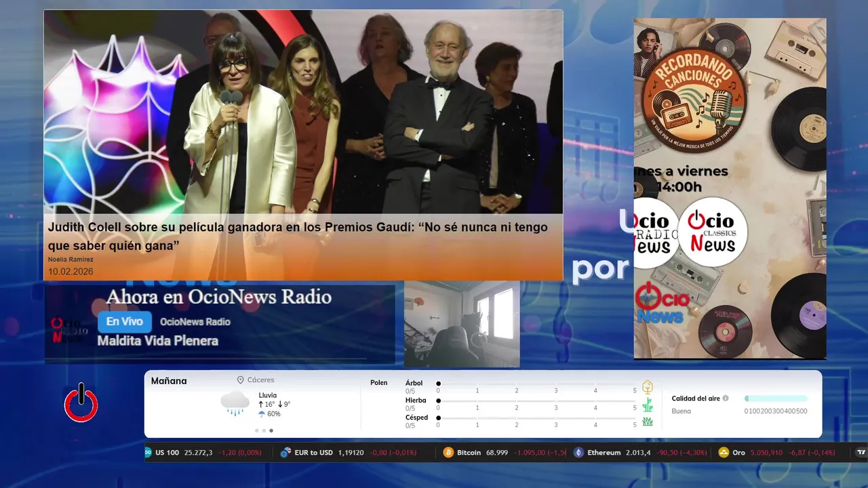This screenshot has width=868, height=488.
Task: Click the article date 10.02.2026
Action: (71, 272)
